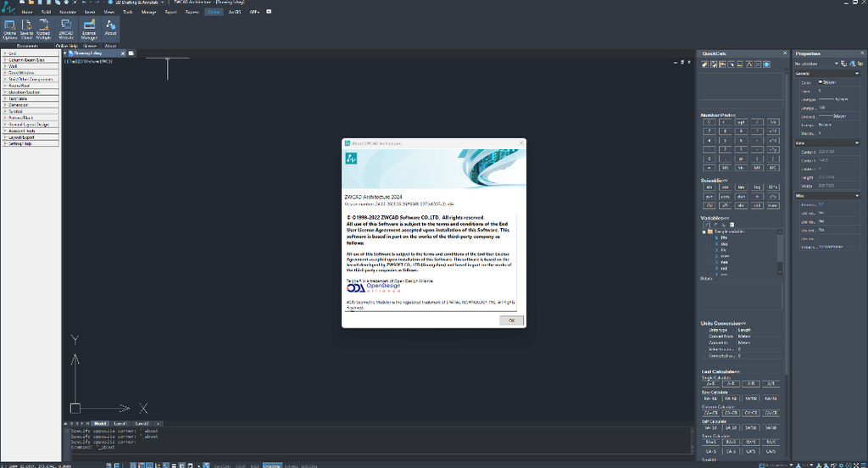Expand the Setting/Help palette section
The width and height of the screenshot is (868, 468).
pos(31,143)
